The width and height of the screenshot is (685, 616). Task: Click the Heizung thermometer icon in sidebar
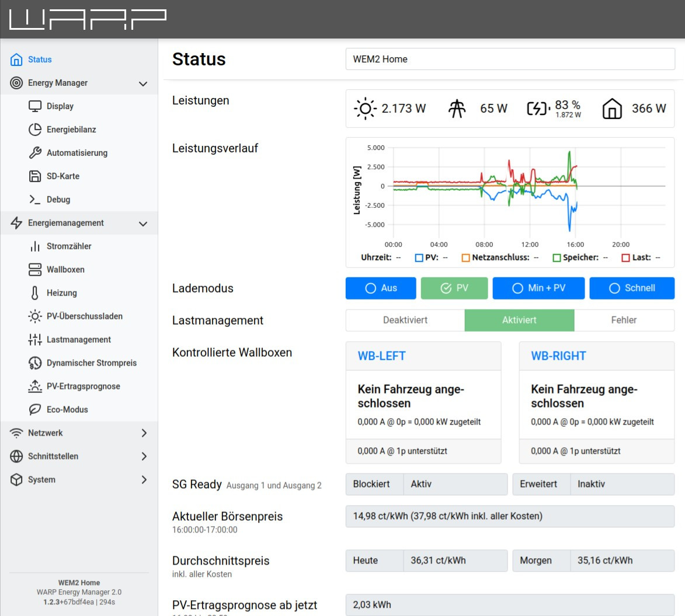point(36,293)
